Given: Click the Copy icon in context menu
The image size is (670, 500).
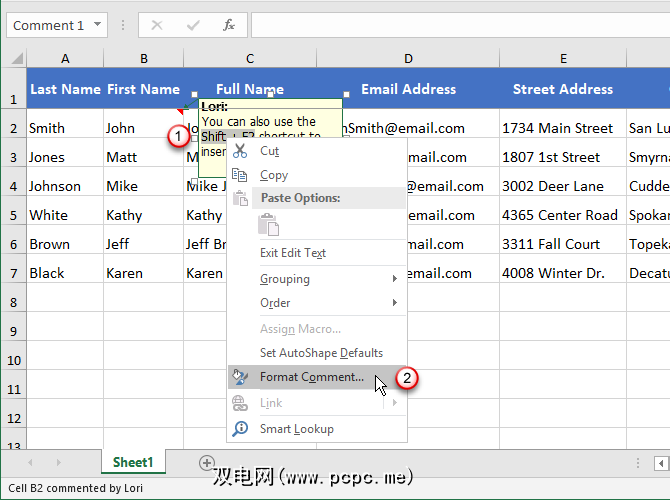Looking at the screenshot, I should (x=240, y=175).
